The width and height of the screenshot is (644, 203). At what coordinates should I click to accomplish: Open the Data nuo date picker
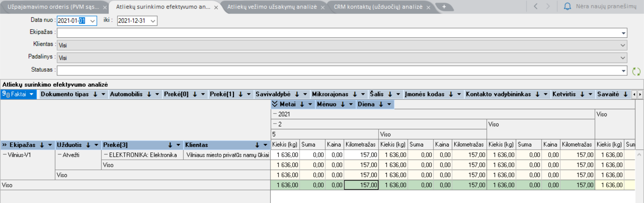93,21
